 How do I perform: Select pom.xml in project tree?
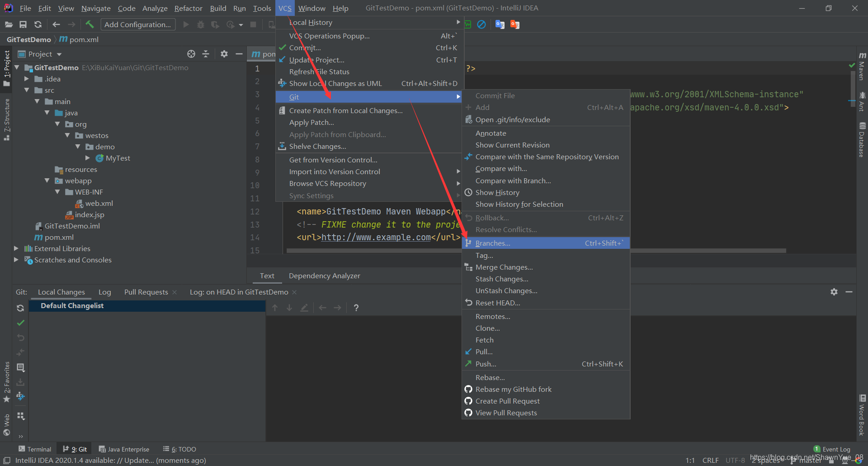tap(59, 237)
